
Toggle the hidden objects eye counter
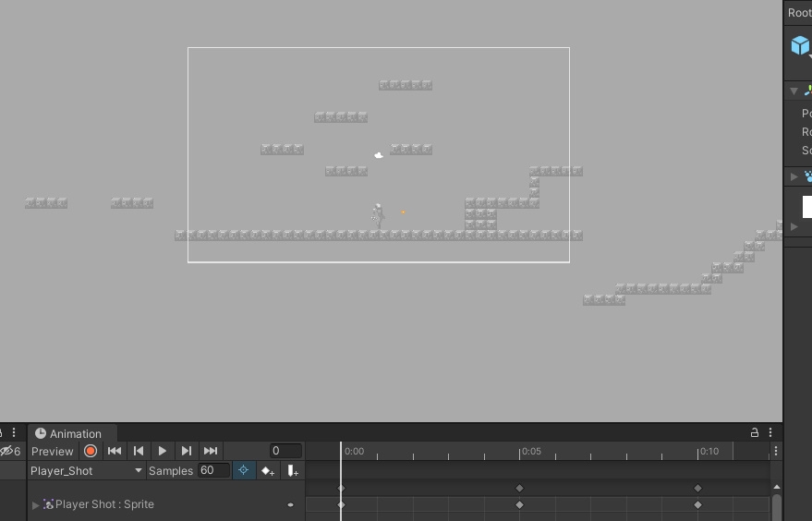click(10, 451)
